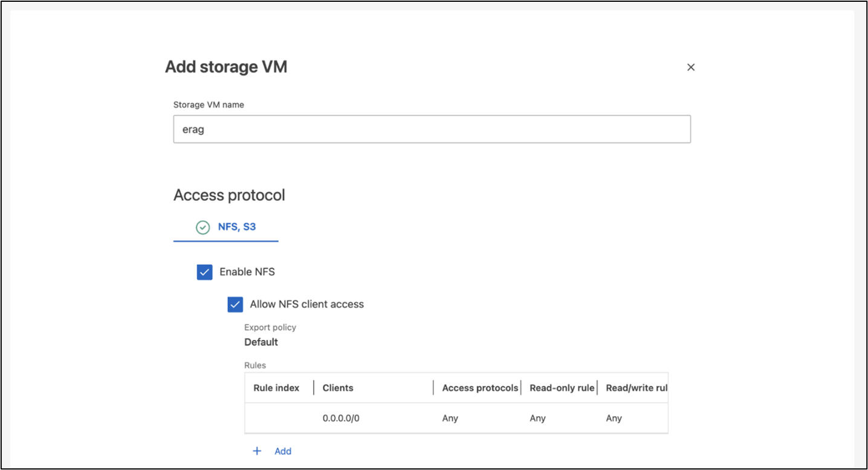The image size is (868, 470).
Task: Click the Rule index column header
Action: pyautogui.click(x=276, y=388)
